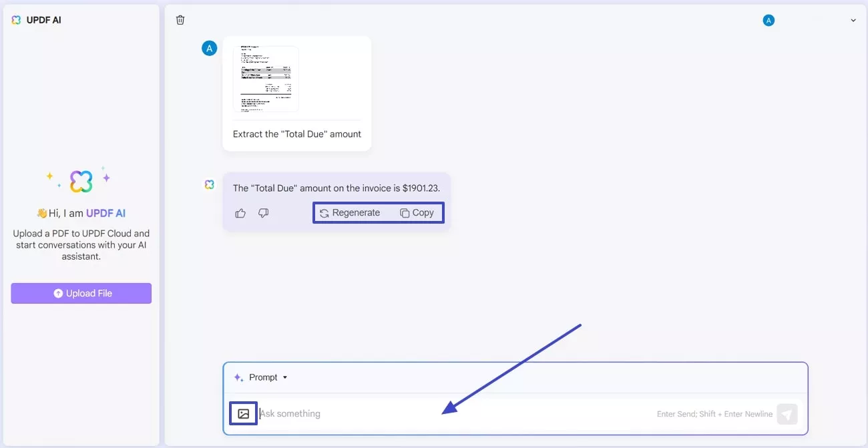Regenerate the AI response
The height and width of the screenshot is (448, 868).
pyautogui.click(x=350, y=213)
